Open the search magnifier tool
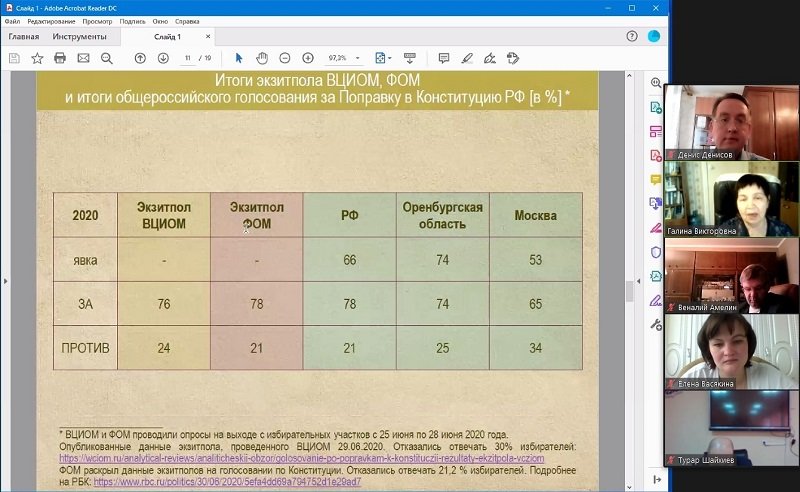 click(107, 58)
